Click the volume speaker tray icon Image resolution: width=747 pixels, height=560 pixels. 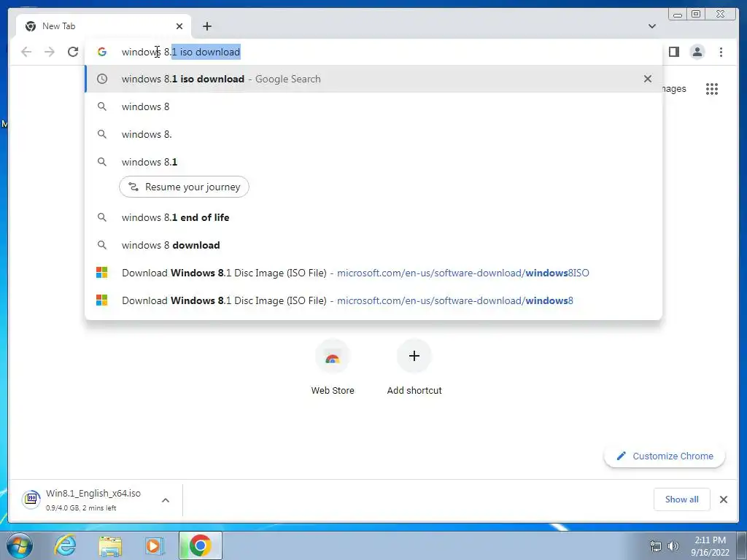click(673, 546)
